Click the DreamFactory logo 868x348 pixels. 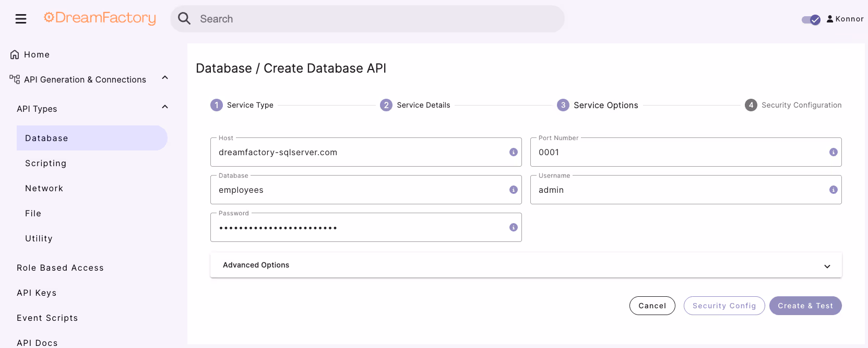click(x=100, y=18)
